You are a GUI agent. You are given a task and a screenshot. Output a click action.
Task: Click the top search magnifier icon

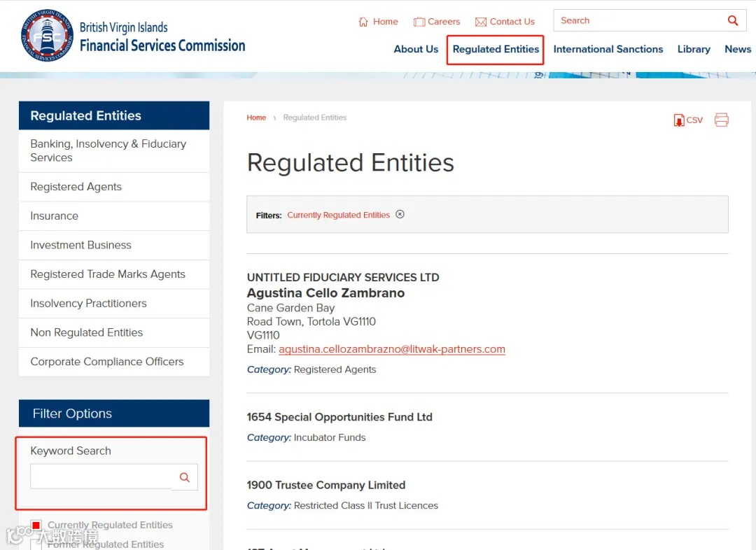[732, 20]
